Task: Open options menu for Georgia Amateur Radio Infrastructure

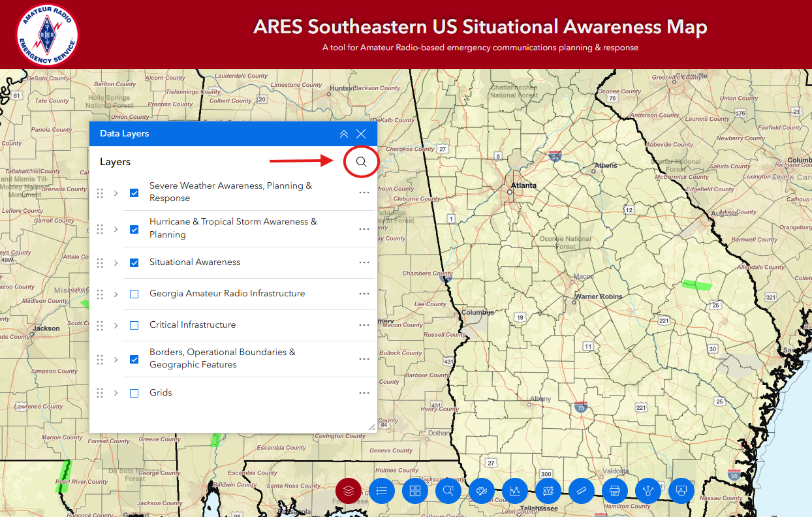Action: pos(364,294)
